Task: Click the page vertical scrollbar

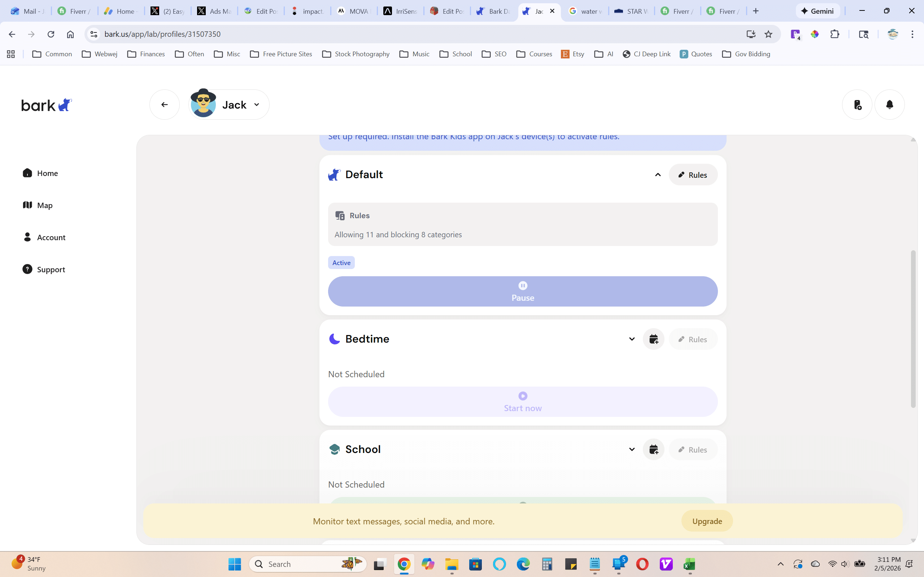Action: coord(913,328)
